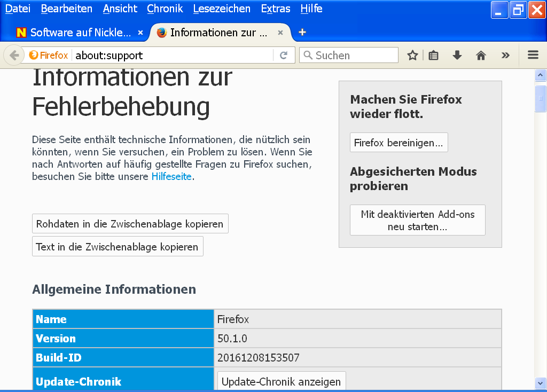
Task: Open the Lesezeichen menu
Action: pos(222,9)
